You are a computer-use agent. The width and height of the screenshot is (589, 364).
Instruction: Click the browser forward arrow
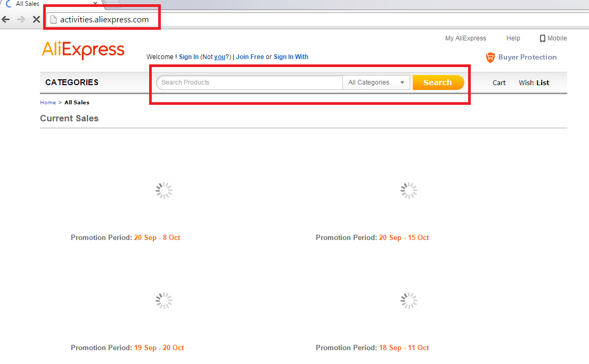(21, 20)
